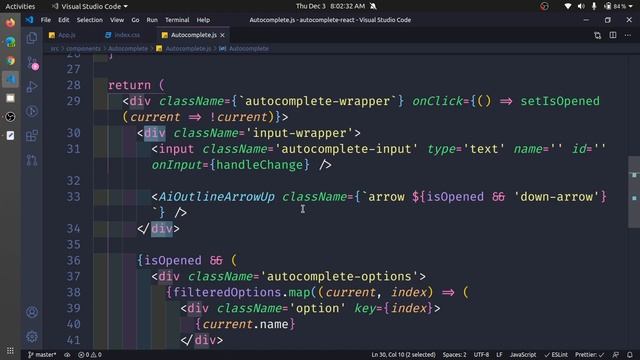Open the Manage gear icon
This screenshot has width=640, height=360.
[x=32, y=337]
